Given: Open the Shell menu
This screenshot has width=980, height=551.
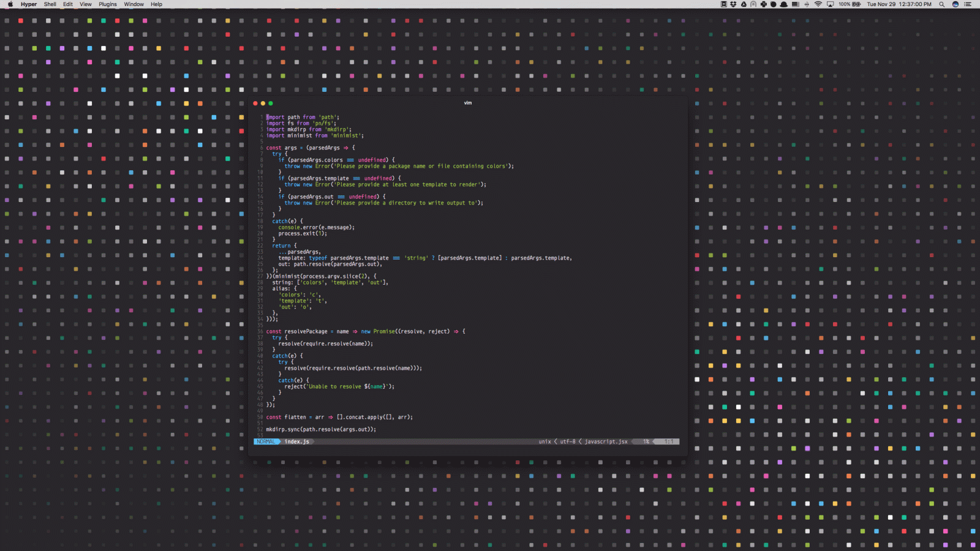Looking at the screenshot, I should click(x=50, y=4).
